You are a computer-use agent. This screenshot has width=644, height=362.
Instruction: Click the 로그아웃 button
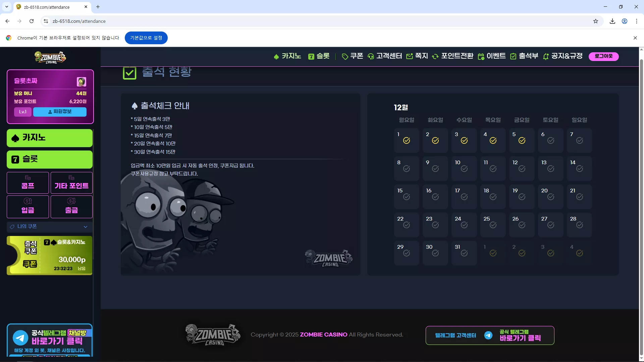pyautogui.click(x=603, y=56)
